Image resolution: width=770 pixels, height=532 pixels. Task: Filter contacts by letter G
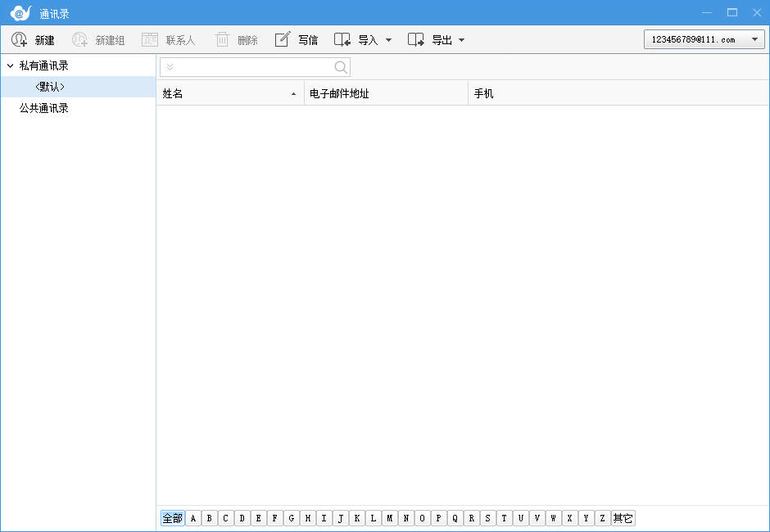tap(291, 518)
